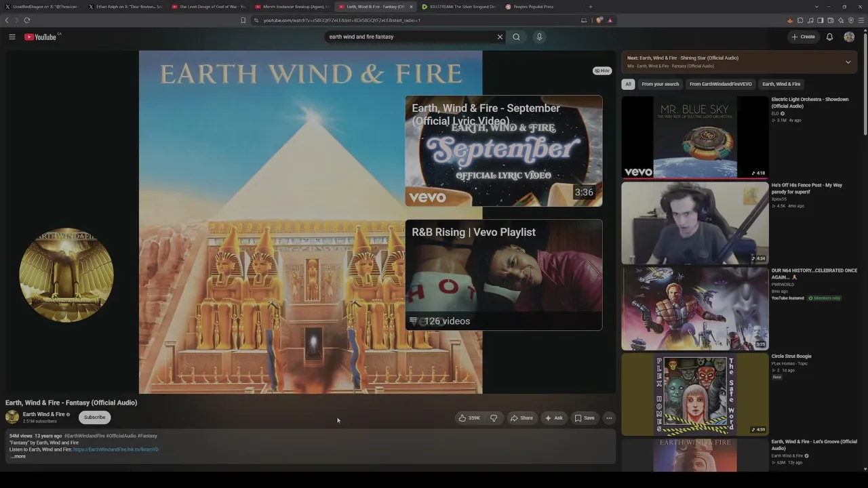Open the Earth Wind & Fire channel name link
The height and width of the screenshot is (488, 868).
pos(44,414)
